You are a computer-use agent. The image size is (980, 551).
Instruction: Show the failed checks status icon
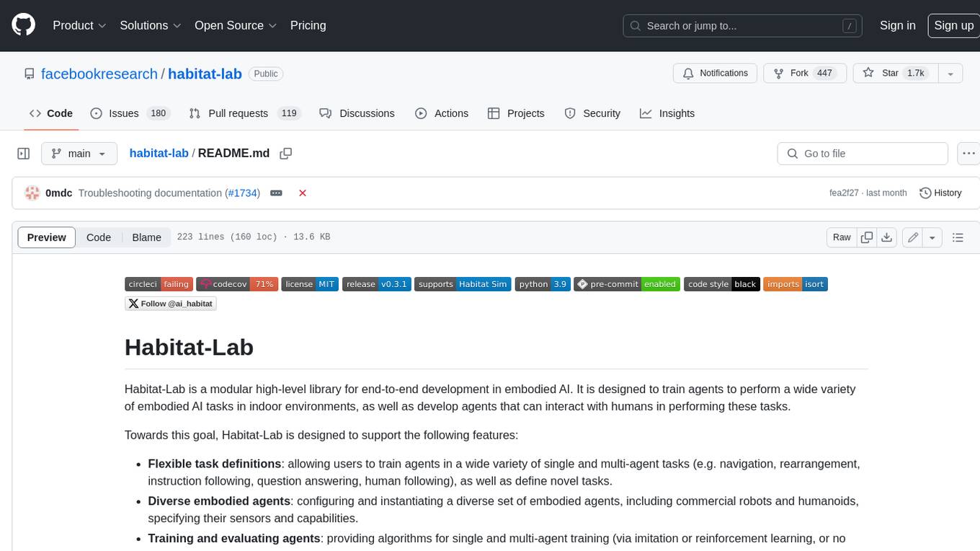(x=303, y=193)
